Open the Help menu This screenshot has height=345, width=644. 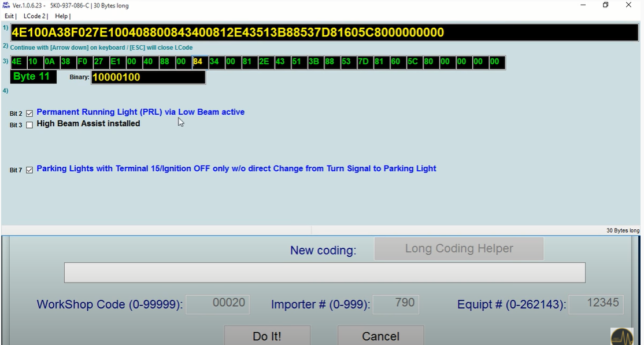60,16
